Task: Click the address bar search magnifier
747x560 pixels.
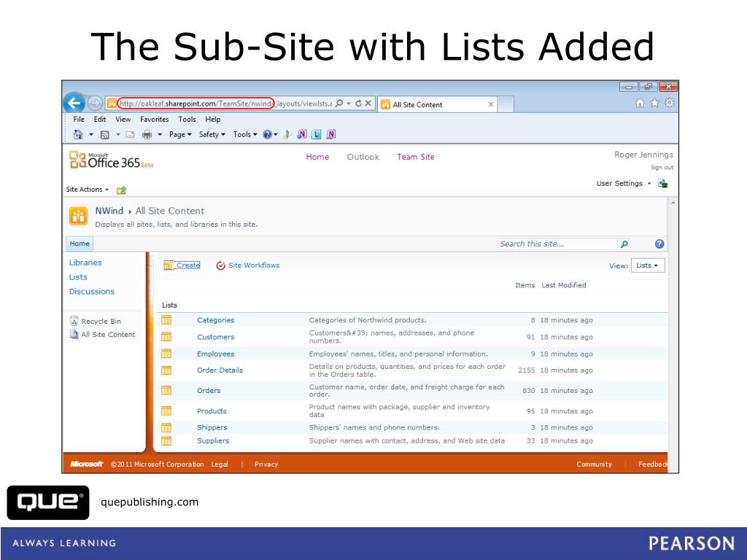Action: pyautogui.click(x=339, y=104)
